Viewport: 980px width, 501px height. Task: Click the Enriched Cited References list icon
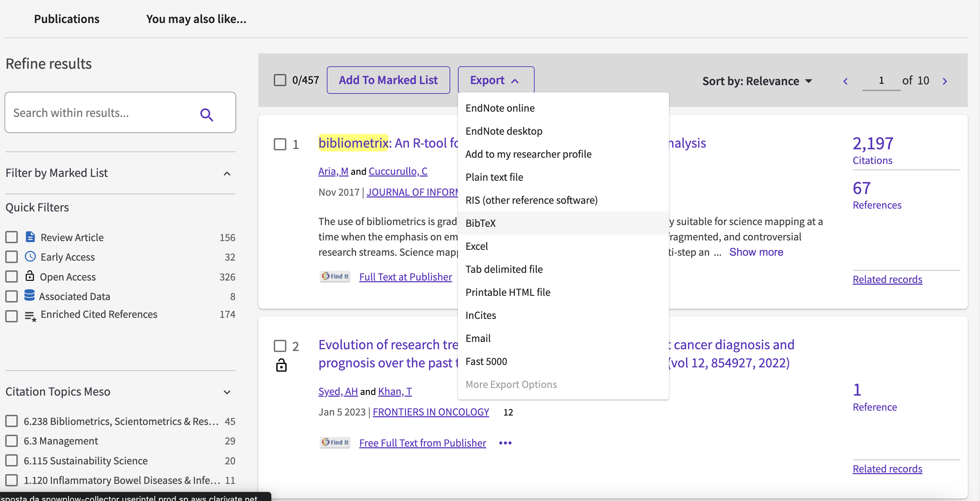(x=30, y=315)
